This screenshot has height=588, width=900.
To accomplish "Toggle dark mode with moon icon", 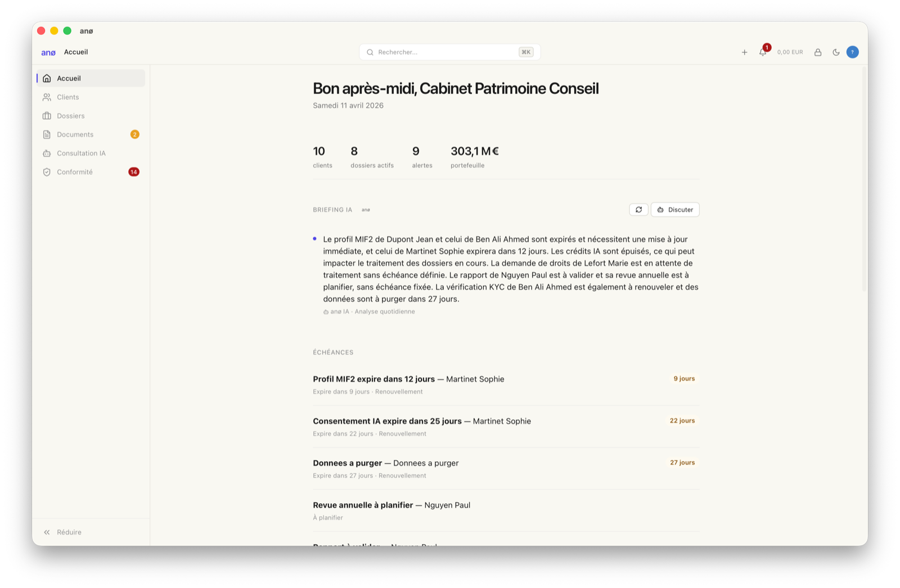I will [836, 52].
